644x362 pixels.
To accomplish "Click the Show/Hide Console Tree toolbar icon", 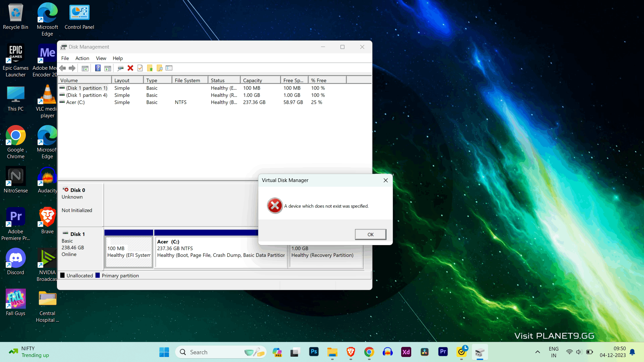I will click(85, 68).
